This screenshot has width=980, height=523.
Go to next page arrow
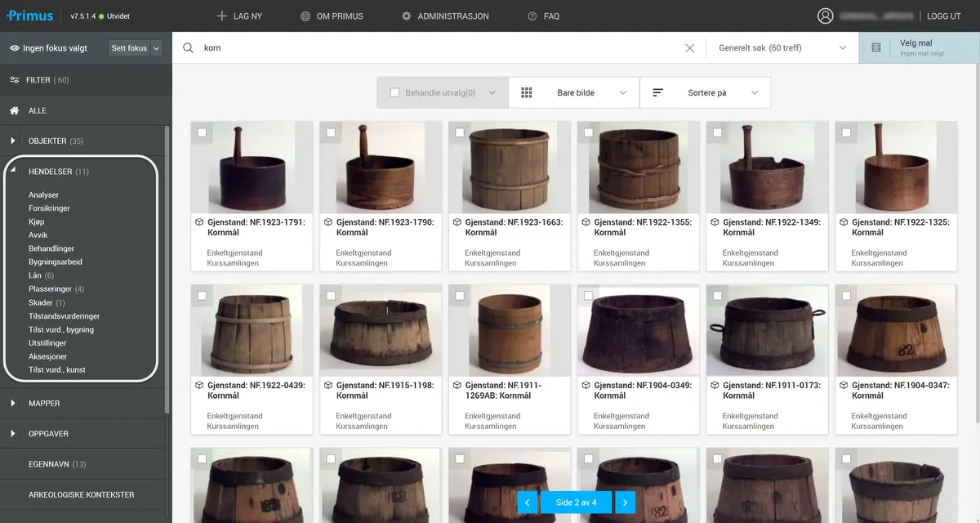point(625,502)
